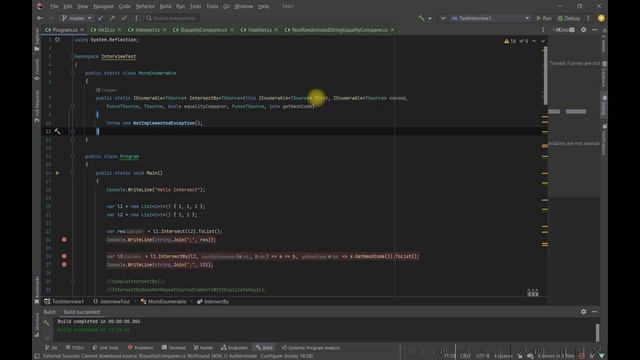Image resolution: width=640 pixels, height=360 pixels.
Task: Select the Build succeeded tab
Action: [82, 312]
